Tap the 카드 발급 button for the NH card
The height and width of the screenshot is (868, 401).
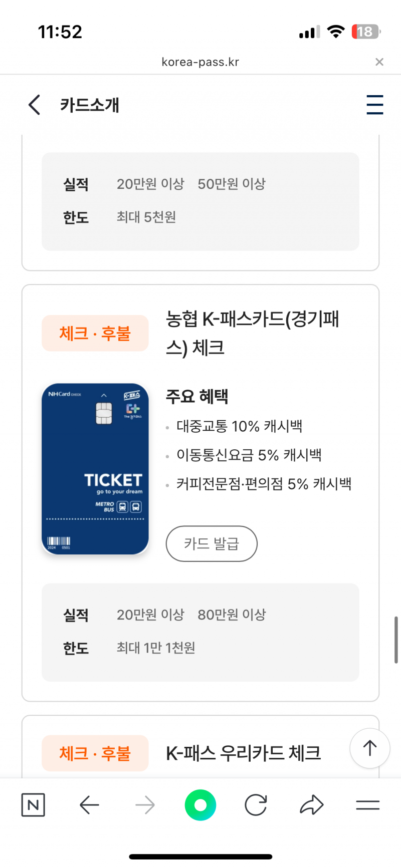pyautogui.click(x=212, y=544)
